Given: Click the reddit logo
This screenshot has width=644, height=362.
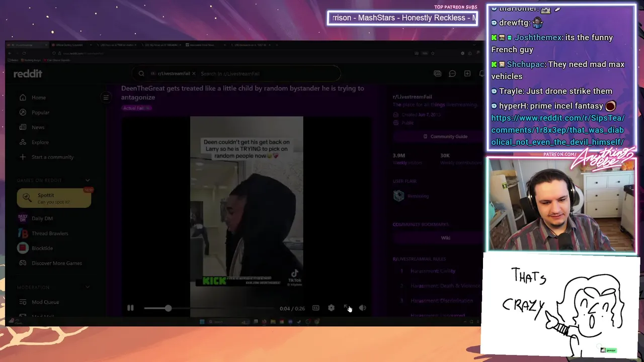Looking at the screenshot, I should pyautogui.click(x=28, y=73).
